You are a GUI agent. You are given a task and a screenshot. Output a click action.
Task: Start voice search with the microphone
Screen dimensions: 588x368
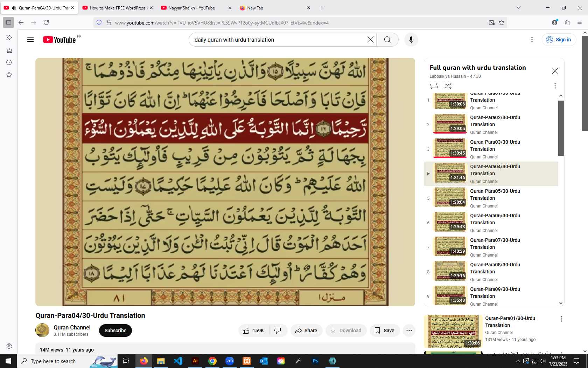click(x=411, y=40)
